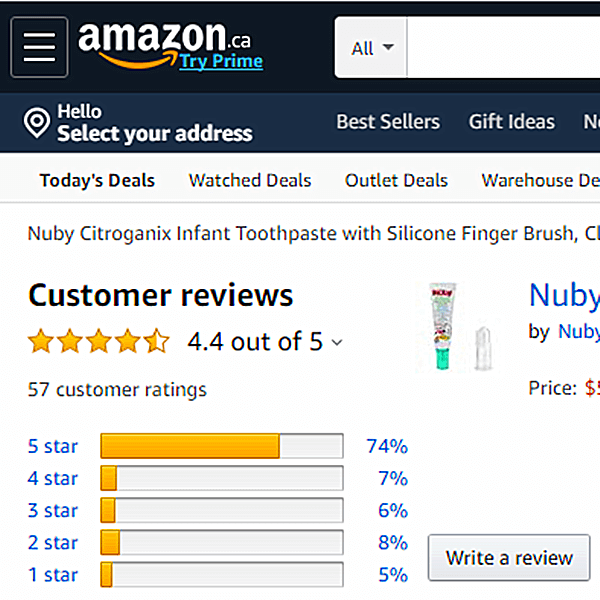The height and width of the screenshot is (600, 600).
Task: Click the location pin icon
Action: [x=37, y=123]
